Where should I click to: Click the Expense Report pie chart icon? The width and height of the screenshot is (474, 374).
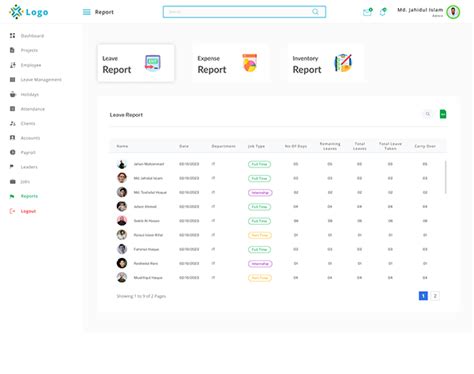[250, 63]
